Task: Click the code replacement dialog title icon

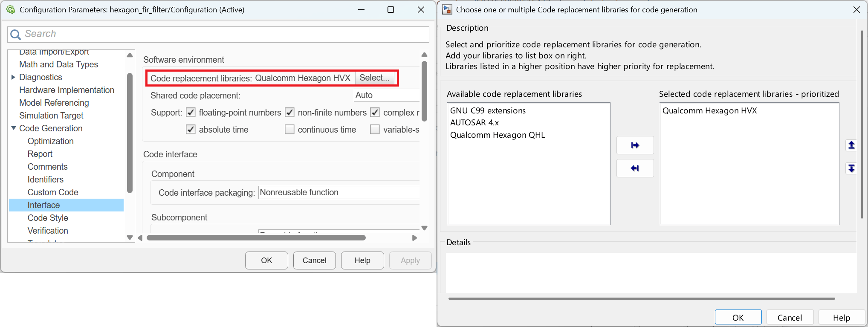Action: 447,9
